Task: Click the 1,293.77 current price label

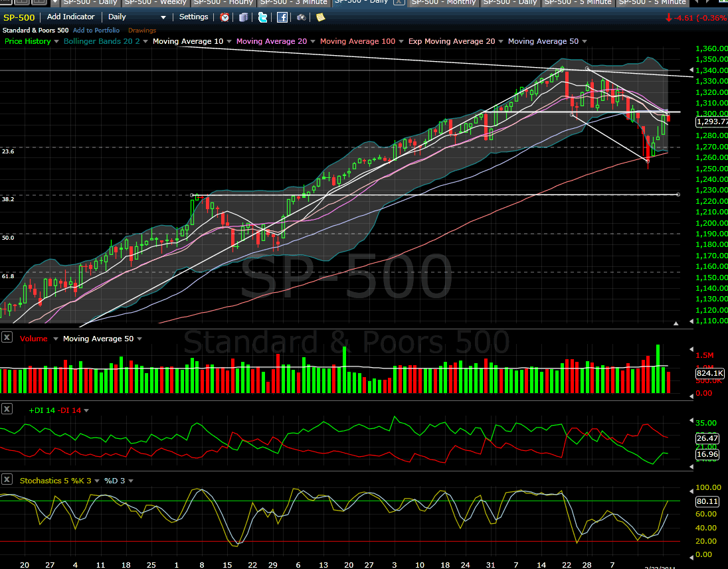Action: 712,122
